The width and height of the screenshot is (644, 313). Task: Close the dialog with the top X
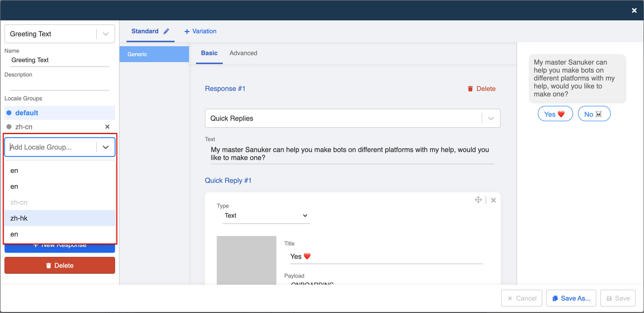(634, 10)
